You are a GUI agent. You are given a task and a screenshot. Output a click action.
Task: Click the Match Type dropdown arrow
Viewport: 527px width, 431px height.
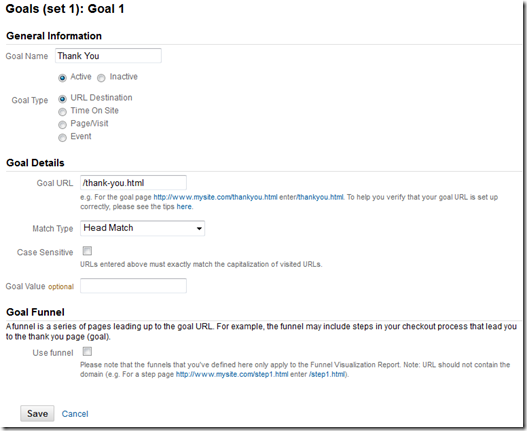pos(199,229)
